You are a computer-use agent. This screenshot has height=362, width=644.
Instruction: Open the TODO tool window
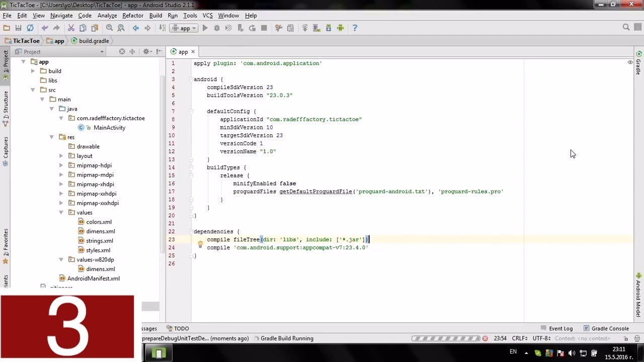click(178, 329)
